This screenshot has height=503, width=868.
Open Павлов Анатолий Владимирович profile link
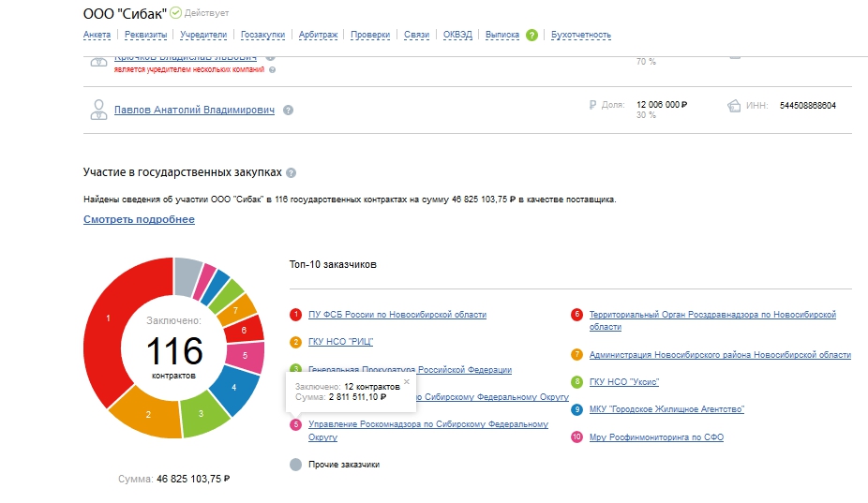pyautogui.click(x=194, y=110)
